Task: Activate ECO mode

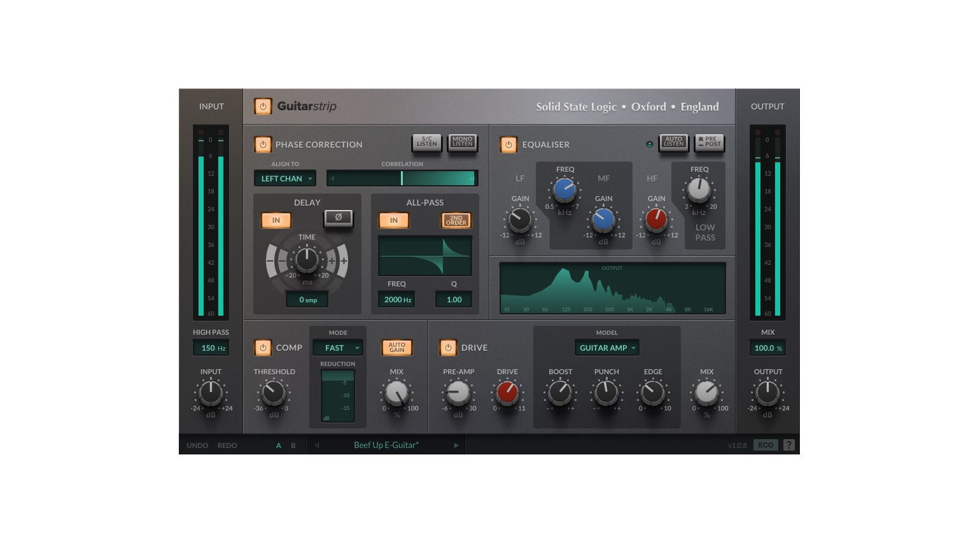Action: pos(766,445)
